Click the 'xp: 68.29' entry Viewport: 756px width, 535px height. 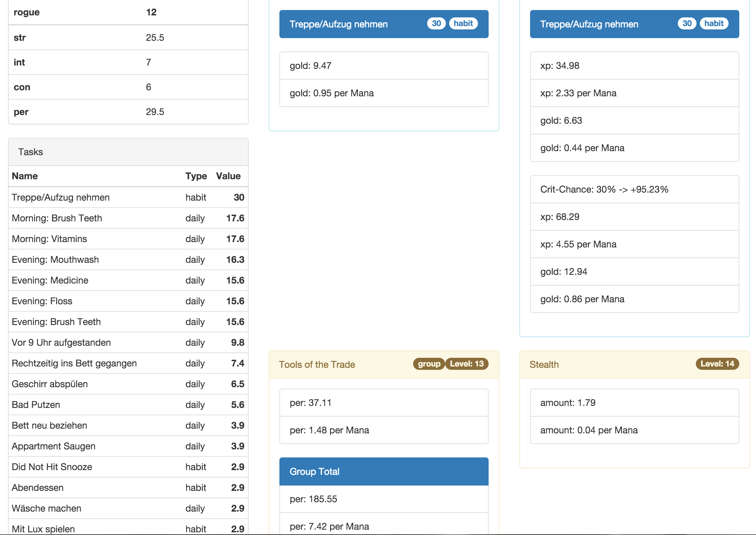[x=634, y=217]
